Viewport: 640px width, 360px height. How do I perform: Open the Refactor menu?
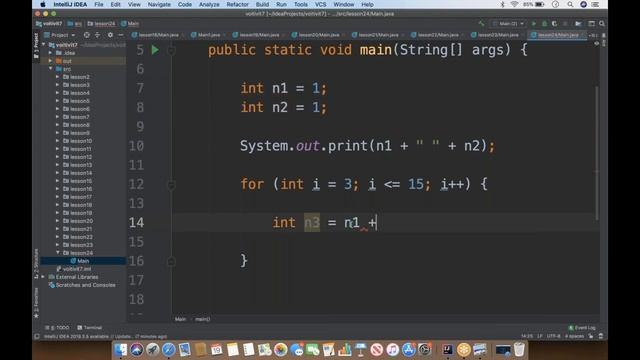[x=238, y=4]
